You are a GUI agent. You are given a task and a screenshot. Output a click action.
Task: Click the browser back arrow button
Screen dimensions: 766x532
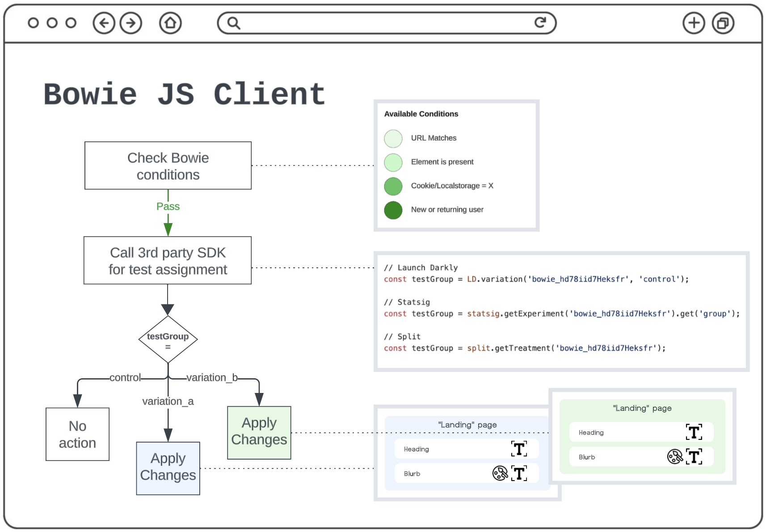(104, 23)
